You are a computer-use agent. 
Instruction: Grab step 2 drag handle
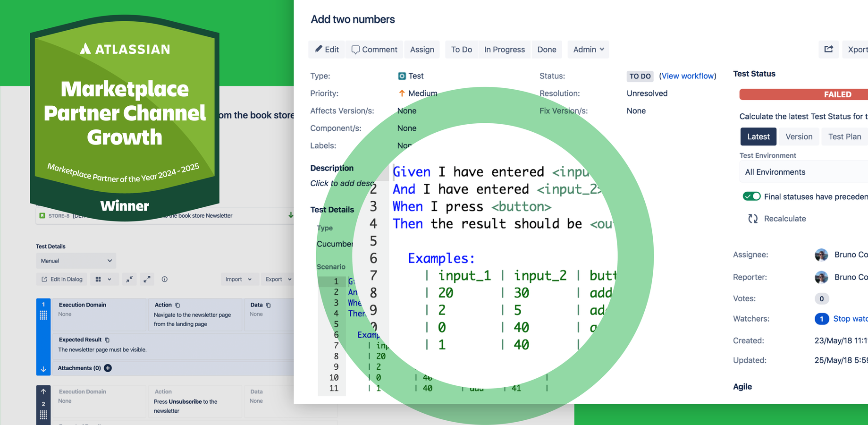coord(43,414)
